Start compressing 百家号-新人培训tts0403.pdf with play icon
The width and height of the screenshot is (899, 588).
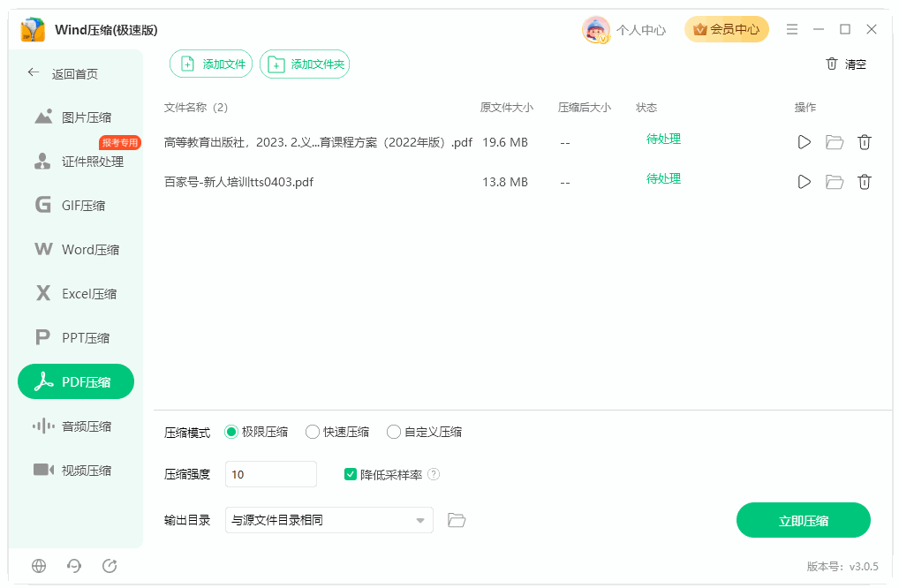pos(805,182)
